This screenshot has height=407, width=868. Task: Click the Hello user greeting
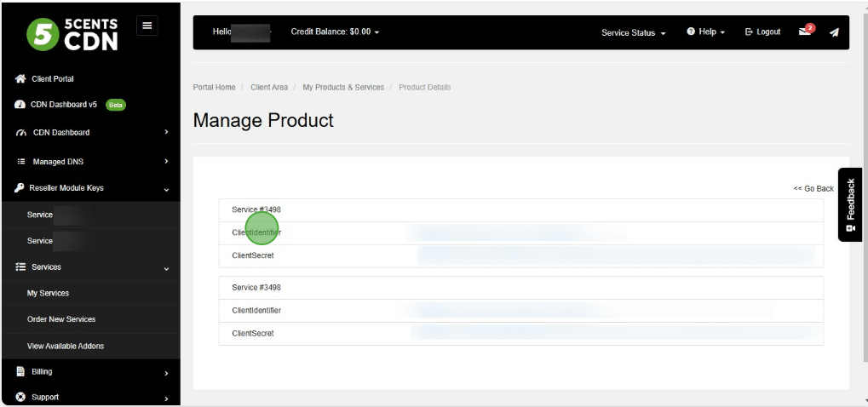coord(241,32)
